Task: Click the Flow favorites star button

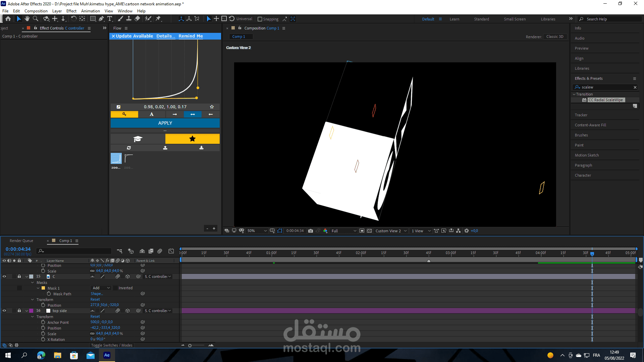Action: 192,139
